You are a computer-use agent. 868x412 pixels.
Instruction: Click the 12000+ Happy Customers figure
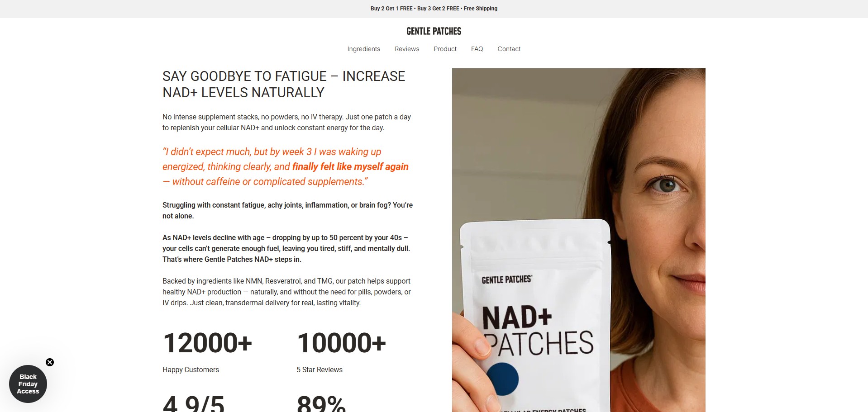coord(207,343)
